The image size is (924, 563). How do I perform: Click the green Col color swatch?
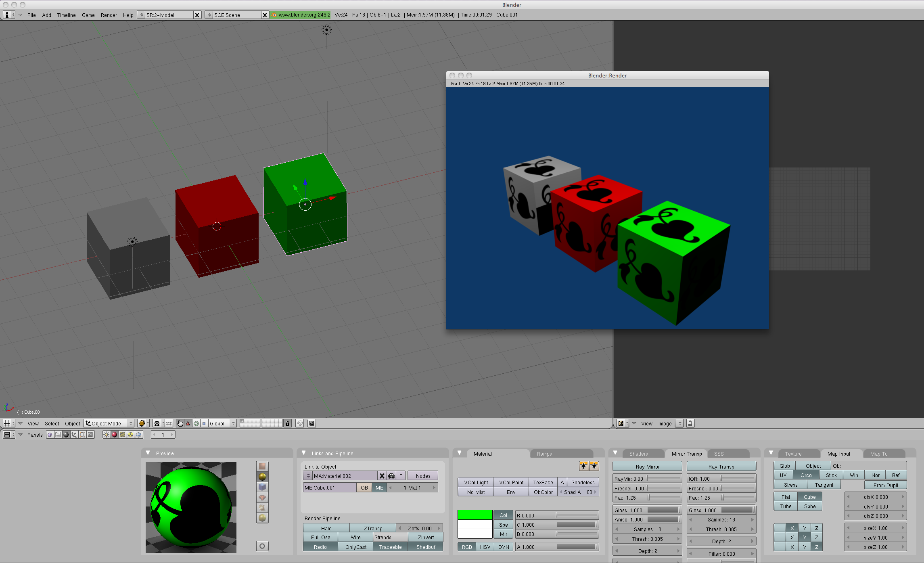click(475, 515)
